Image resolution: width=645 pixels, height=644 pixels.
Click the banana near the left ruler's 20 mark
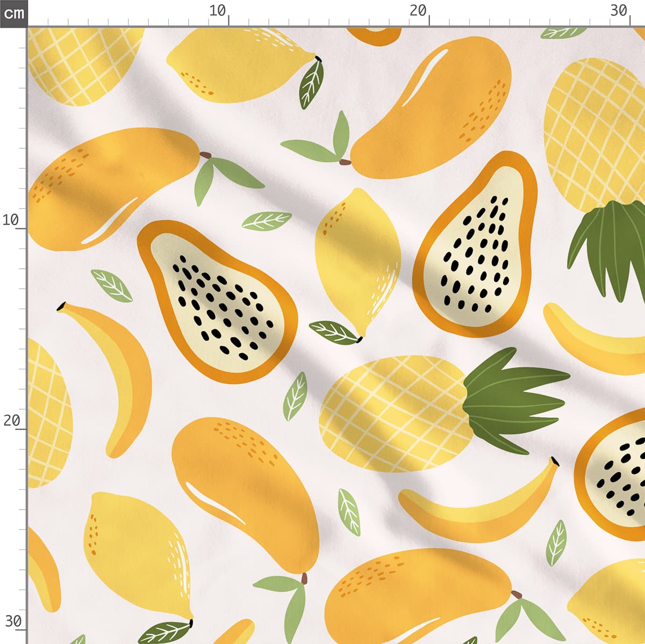point(118,371)
